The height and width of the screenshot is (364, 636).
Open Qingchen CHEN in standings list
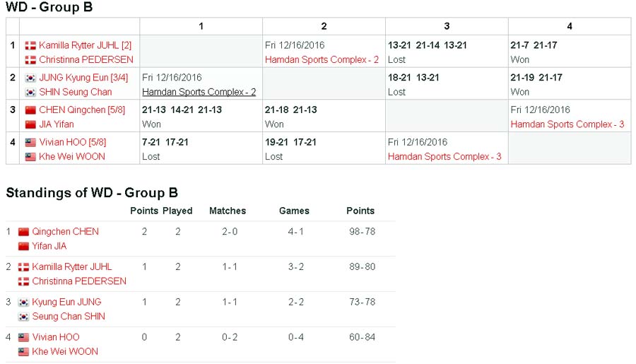pyautogui.click(x=65, y=232)
